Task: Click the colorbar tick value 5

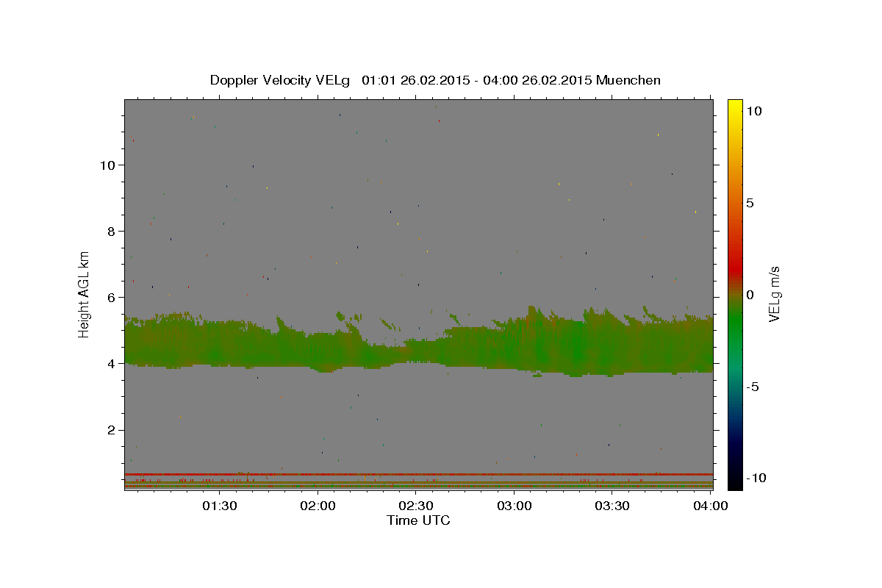Action: point(750,202)
